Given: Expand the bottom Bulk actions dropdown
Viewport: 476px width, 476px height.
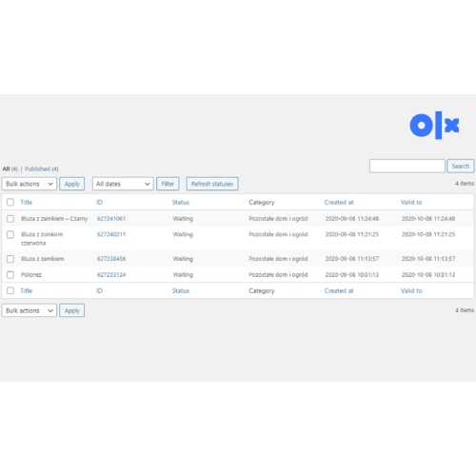Looking at the screenshot, I should [x=30, y=310].
